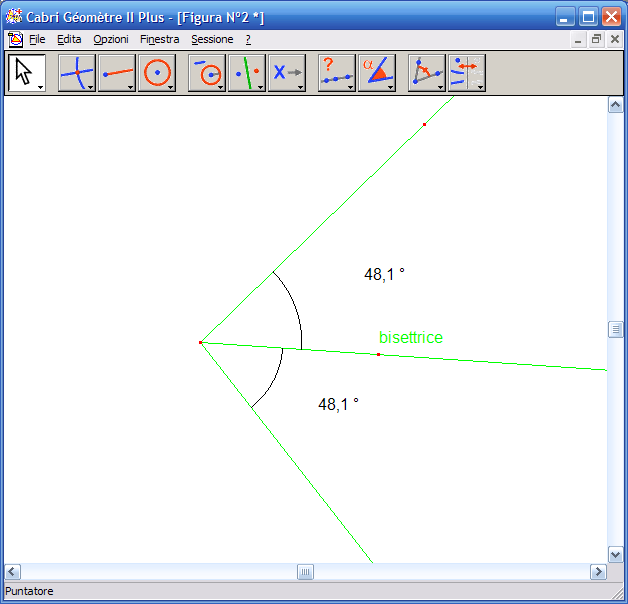The width and height of the screenshot is (628, 604).
Task: Click the green bisettrice label
Action: coord(411,338)
